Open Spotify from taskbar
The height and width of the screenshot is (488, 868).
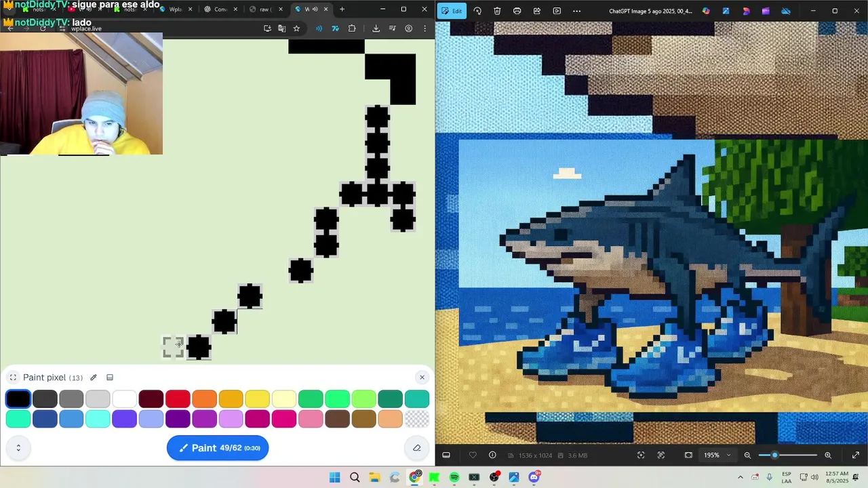[x=454, y=478]
